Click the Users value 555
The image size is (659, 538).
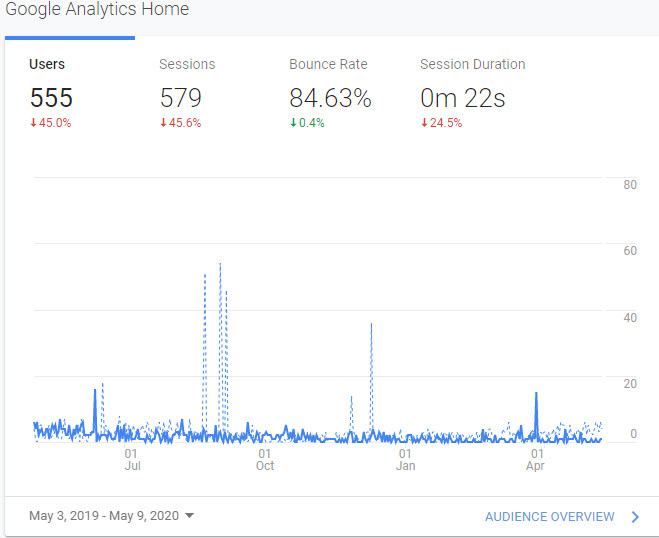click(51, 98)
